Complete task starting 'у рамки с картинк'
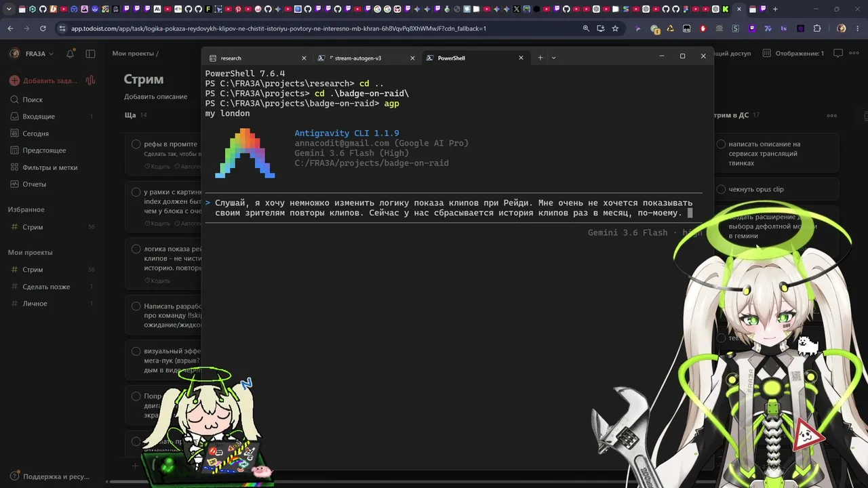The width and height of the screenshot is (868, 488). 136,192
